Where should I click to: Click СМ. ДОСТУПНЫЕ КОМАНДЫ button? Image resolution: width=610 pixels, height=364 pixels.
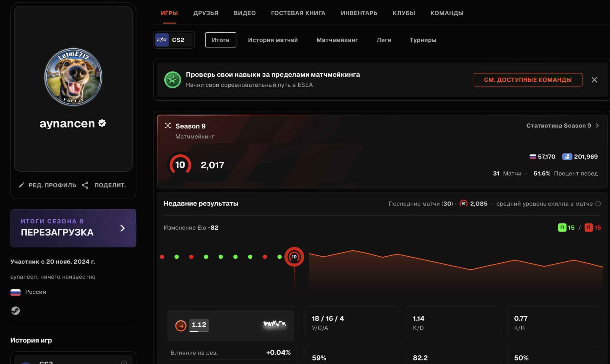point(528,80)
